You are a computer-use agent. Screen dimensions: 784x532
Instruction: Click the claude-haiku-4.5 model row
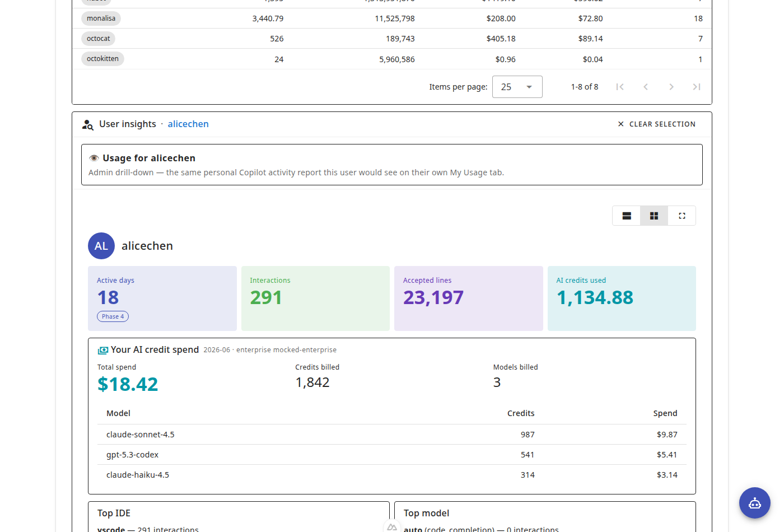pyautogui.click(x=392, y=475)
